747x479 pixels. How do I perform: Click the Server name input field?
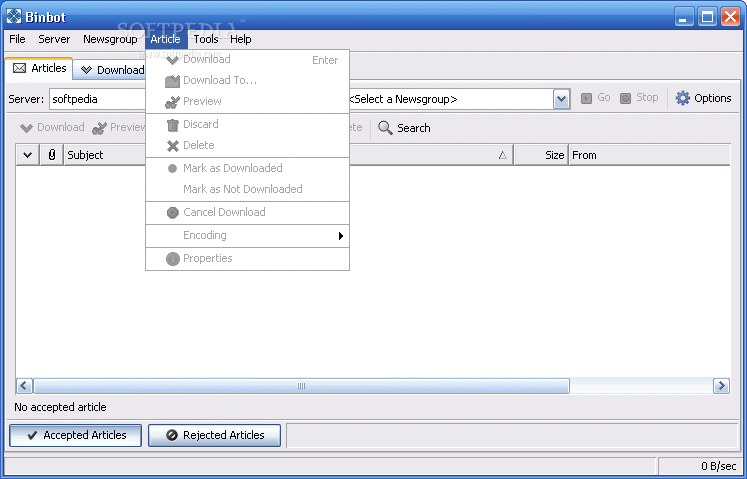(97, 99)
